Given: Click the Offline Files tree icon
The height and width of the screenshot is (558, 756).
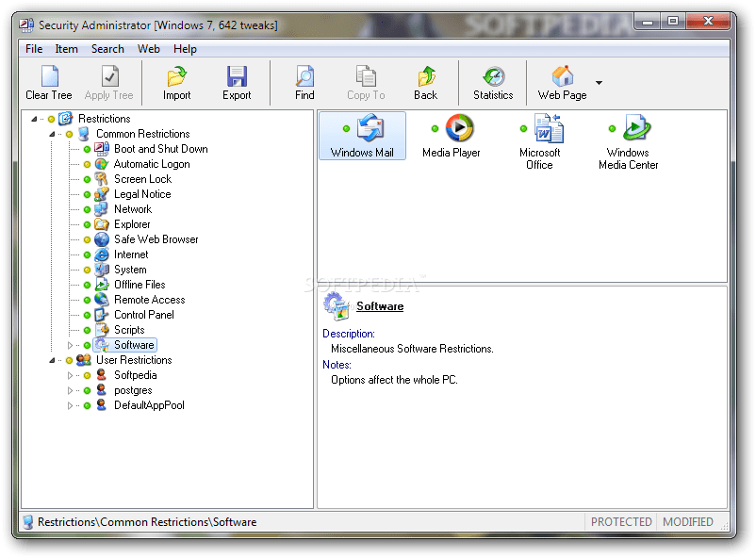Looking at the screenshot, I should (102, 285).
